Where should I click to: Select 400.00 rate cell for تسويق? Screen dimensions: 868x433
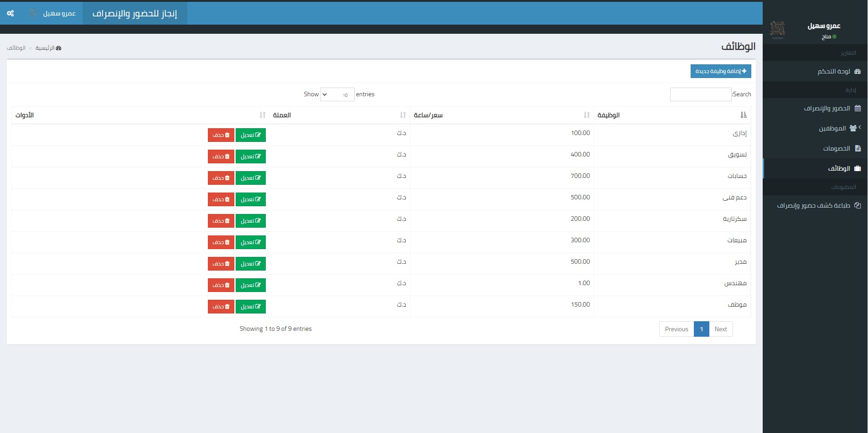pos(502,157)
